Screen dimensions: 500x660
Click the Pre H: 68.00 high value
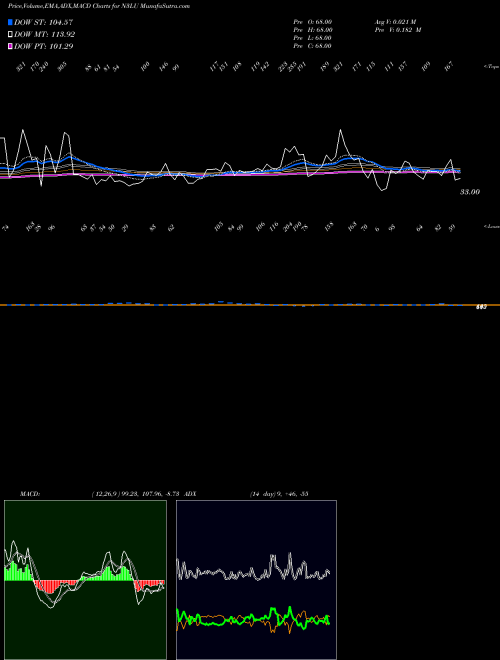[313, 29]
